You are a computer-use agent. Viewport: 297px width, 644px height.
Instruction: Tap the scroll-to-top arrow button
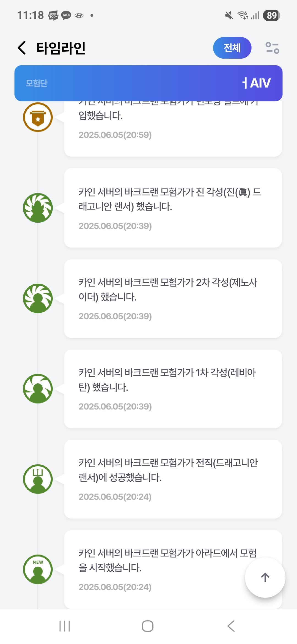pyautogui.click(x=265, y=577)
